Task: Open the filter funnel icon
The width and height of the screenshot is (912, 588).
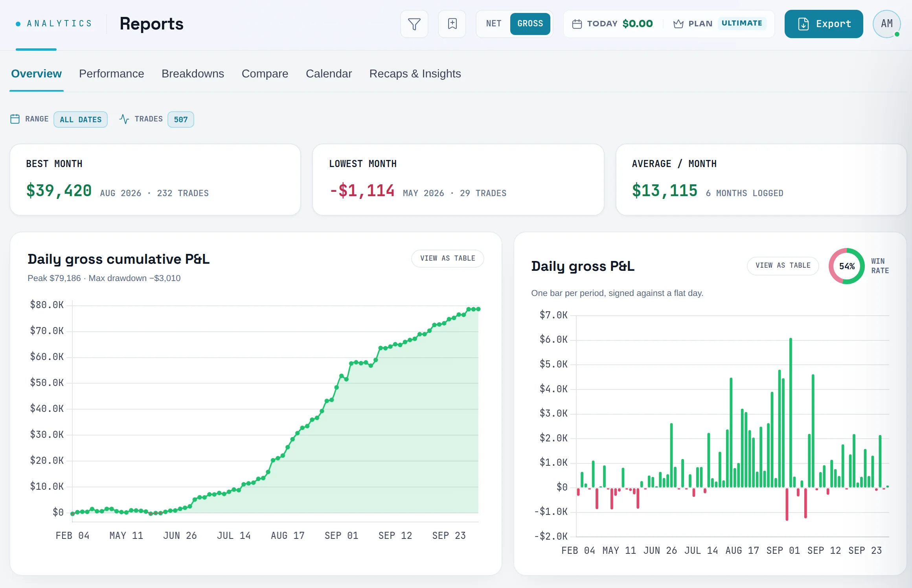Action: pyautogui.click(x=414, y=24)
